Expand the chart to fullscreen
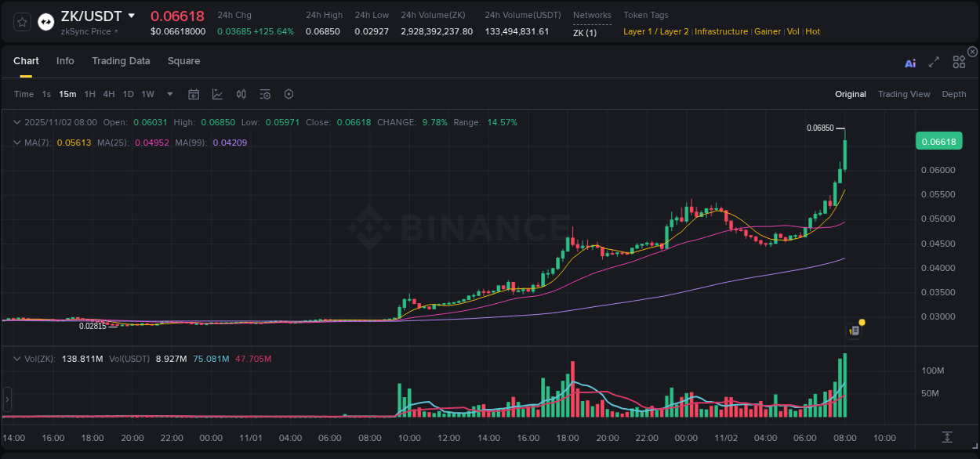 pos(933,63)
